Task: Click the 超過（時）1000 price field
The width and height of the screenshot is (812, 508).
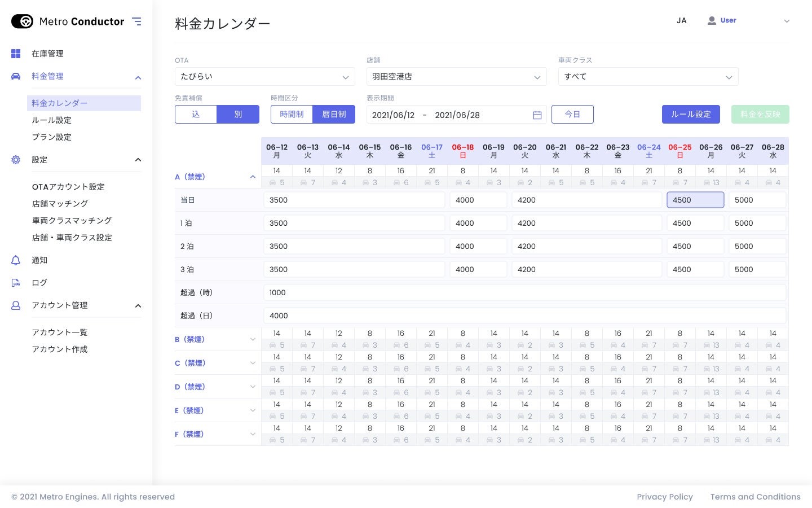Action: point(525,292)
